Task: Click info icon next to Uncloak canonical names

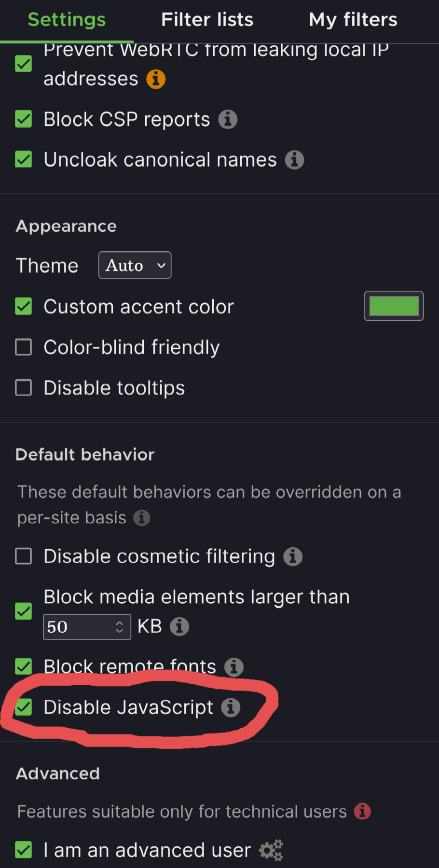Action: click(294, 160)
